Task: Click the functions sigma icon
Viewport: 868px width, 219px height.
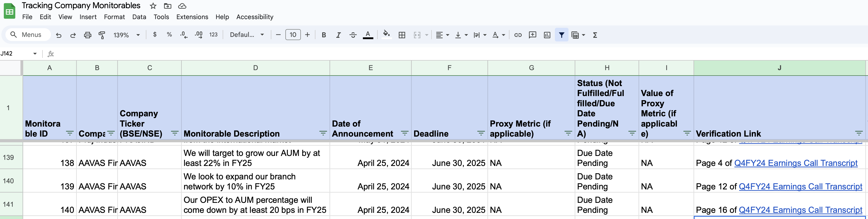Action: [x=595, y=35]
